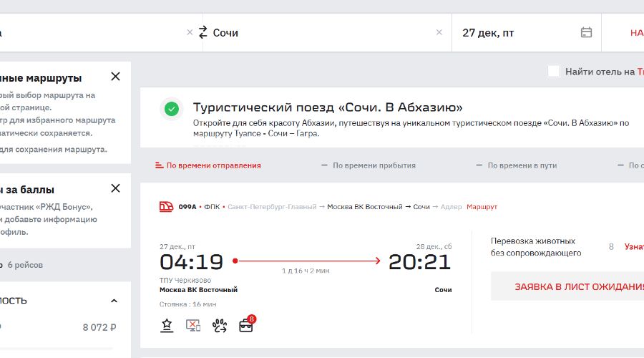
Task: Click the Сочи destination input field
Action: point(322,32)
